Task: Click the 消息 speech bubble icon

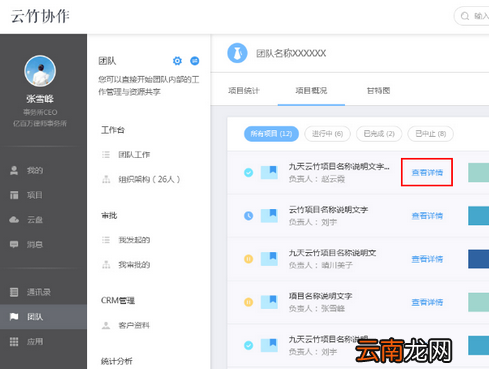Action: [14, 244]
